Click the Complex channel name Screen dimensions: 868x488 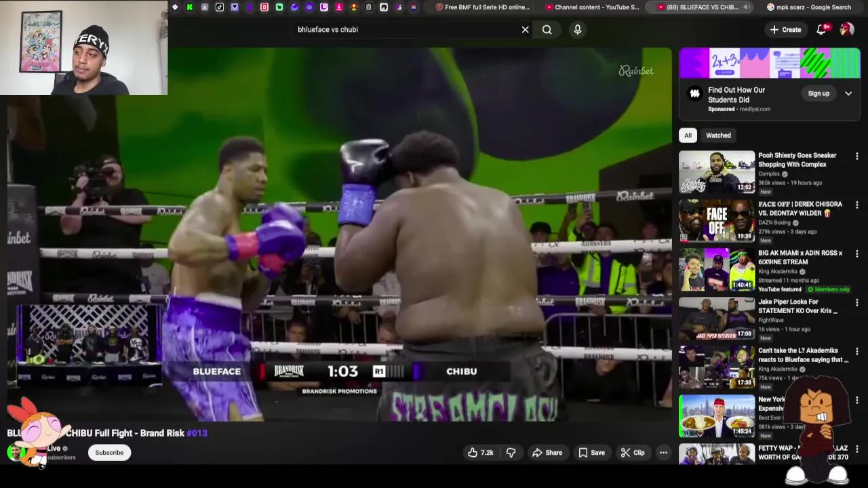[769, 174]
